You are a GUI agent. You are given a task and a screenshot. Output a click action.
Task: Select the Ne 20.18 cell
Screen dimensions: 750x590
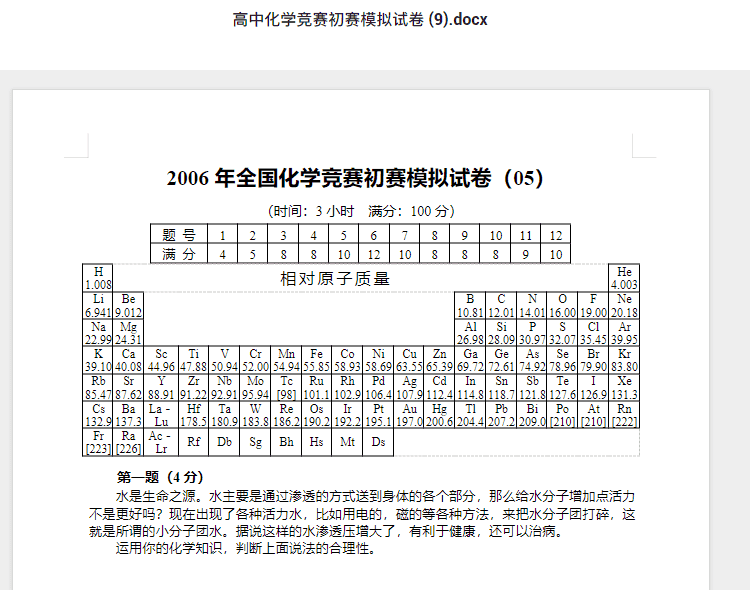624,306
